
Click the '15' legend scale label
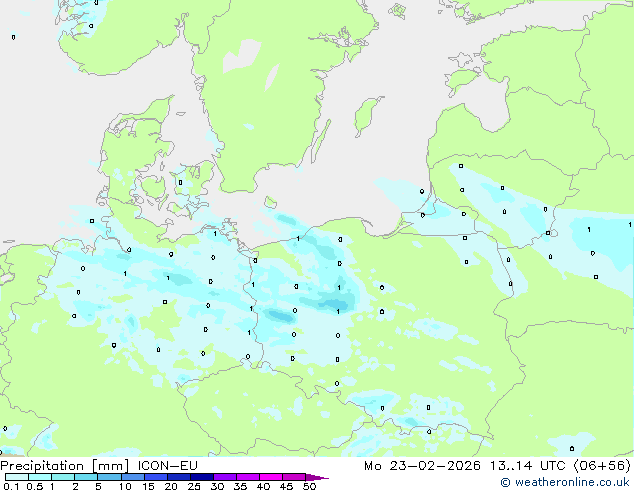coord(148,486)
